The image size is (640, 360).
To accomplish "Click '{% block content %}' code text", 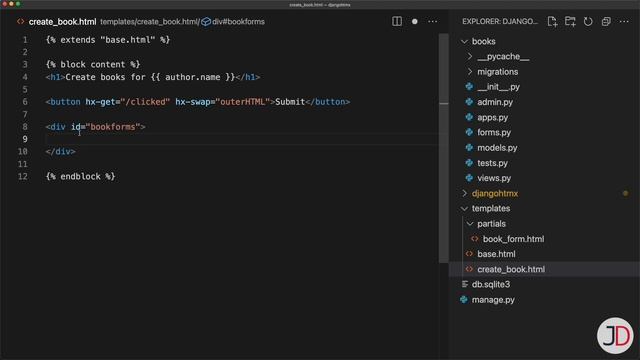I will [x=93, y=64].
